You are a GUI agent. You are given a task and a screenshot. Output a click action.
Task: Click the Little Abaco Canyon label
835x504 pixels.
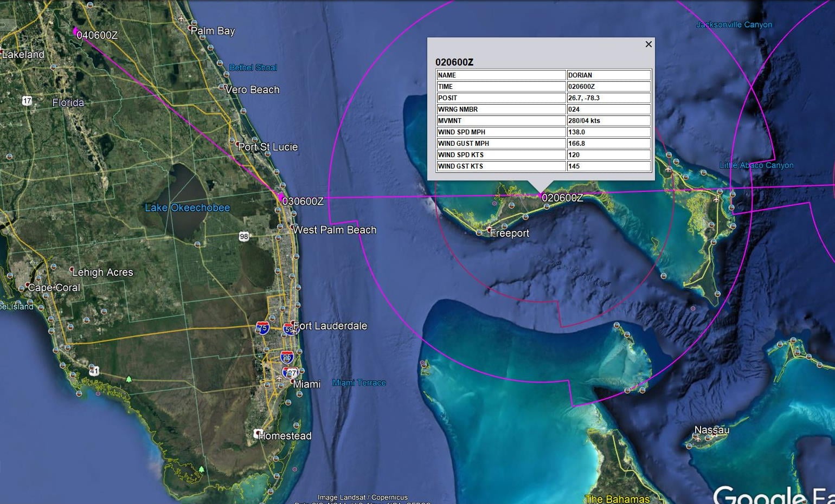tap(756, 165)
